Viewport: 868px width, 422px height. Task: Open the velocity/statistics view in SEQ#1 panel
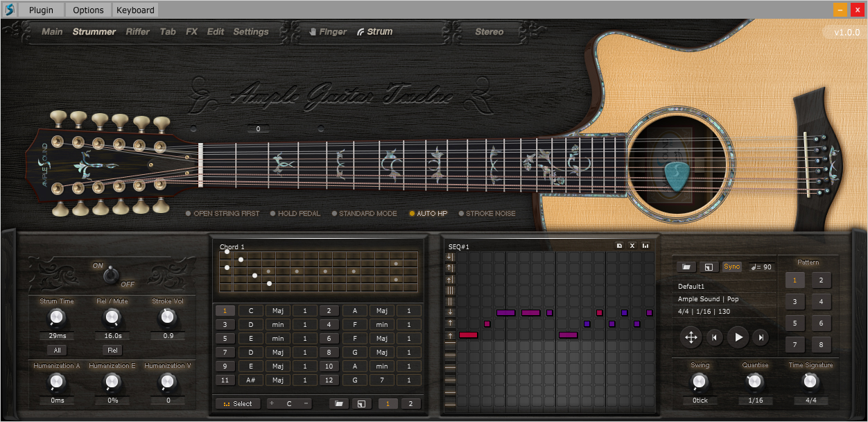(645, 246)
